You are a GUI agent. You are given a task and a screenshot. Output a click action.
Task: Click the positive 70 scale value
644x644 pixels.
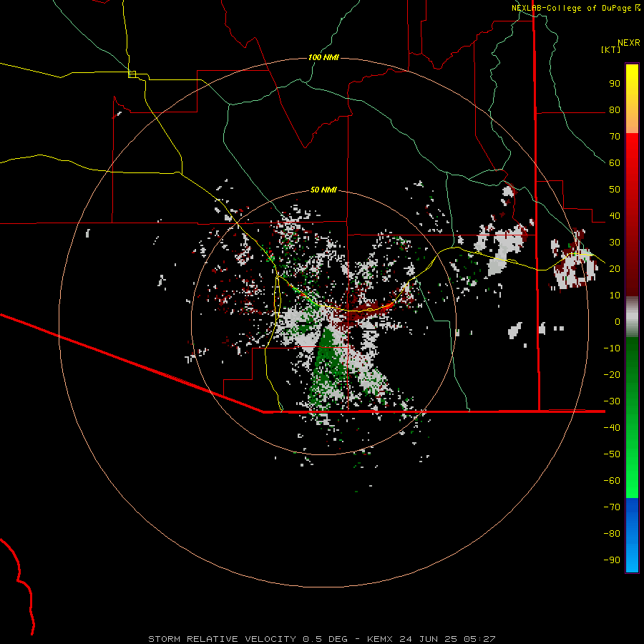point(615,137)
